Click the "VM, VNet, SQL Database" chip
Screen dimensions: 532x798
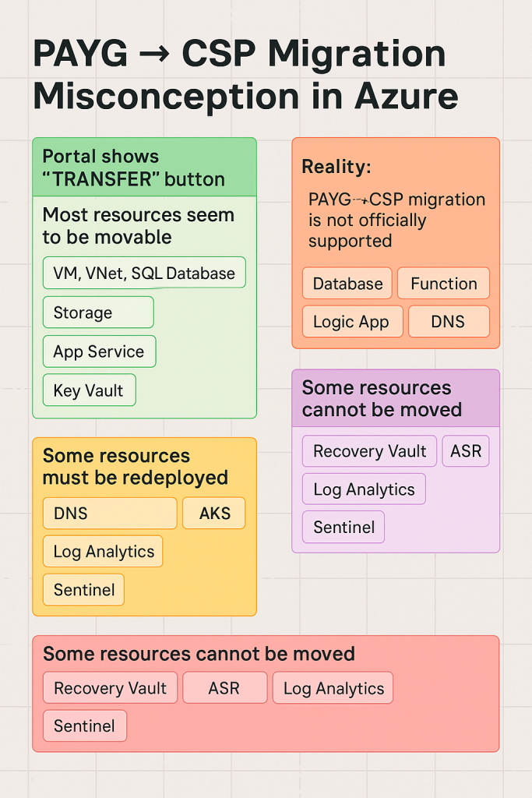[x=144, y=274]
